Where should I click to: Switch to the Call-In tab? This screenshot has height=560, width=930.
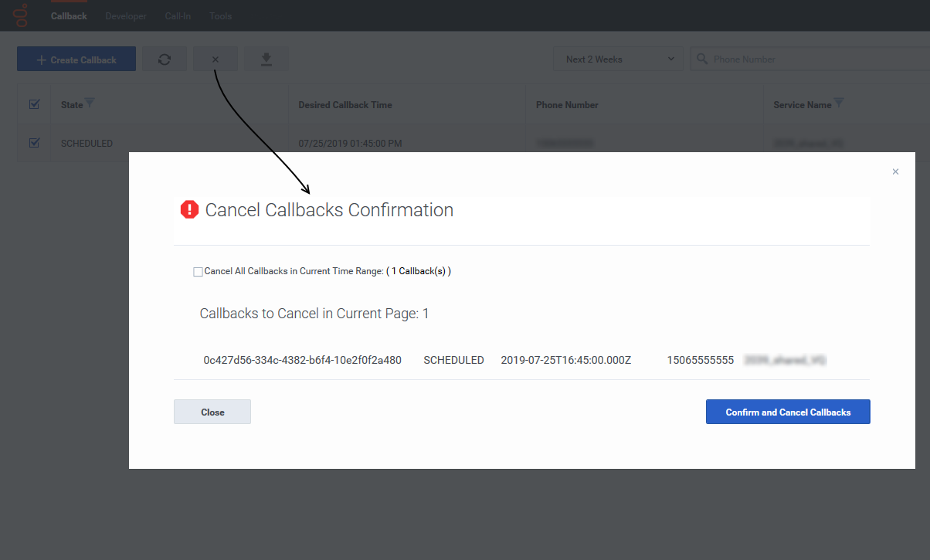pos(178,16)
